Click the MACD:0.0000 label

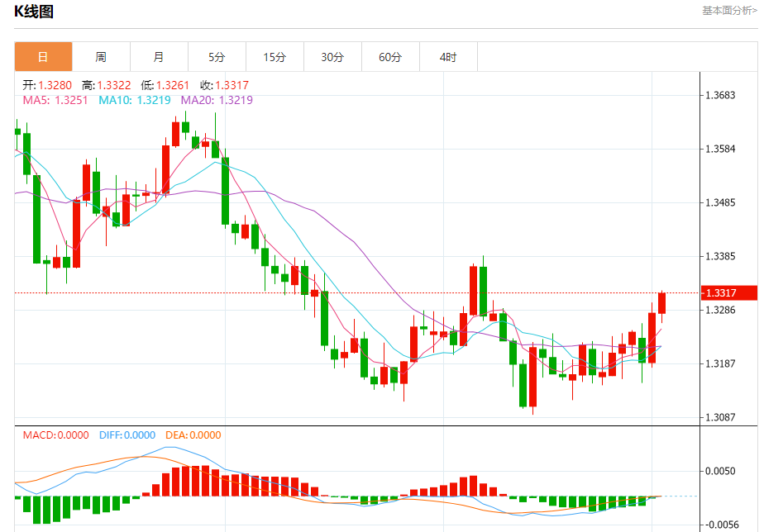[x=55, y=435]
